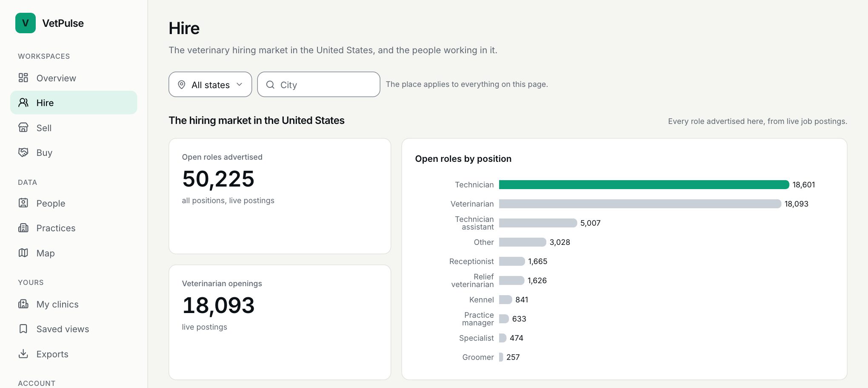Click the 633 value label
Screen dimensions: 868x388
(x=519, y=319)
